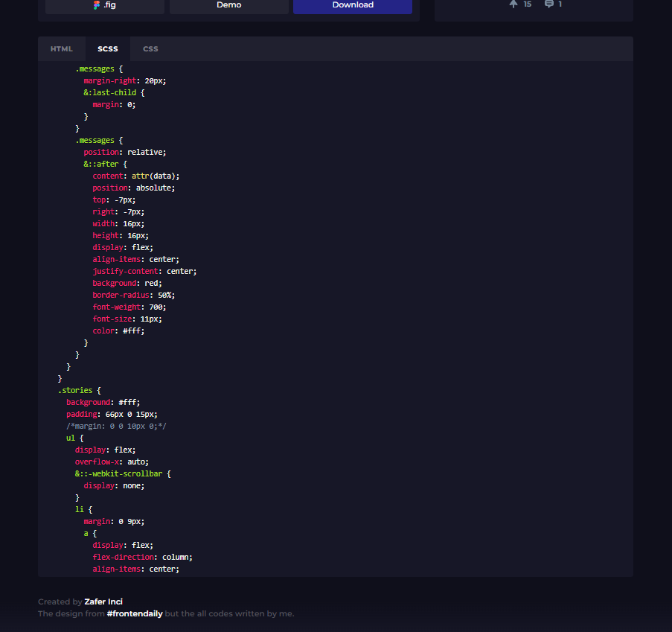Open the Demo button
This screenshot has width=672, height=632.
tap(228, 6)
